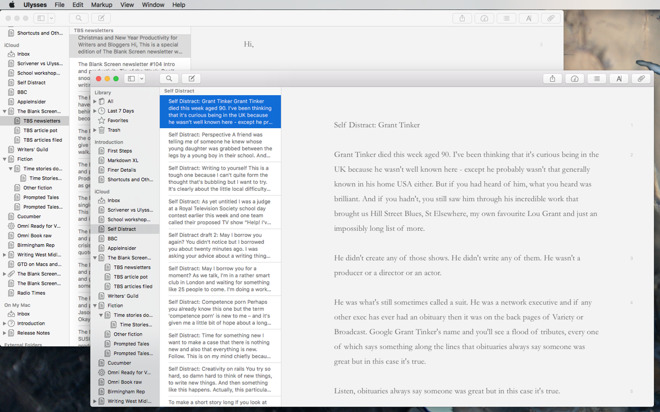The height and width of the screenshot is (412, 660).
Task: Open the Edit menu
Action: 78,5
